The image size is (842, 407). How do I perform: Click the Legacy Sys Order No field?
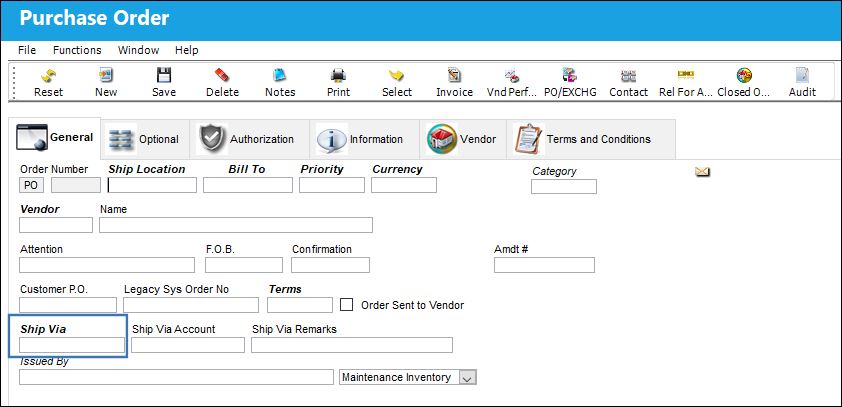point(191,305)
